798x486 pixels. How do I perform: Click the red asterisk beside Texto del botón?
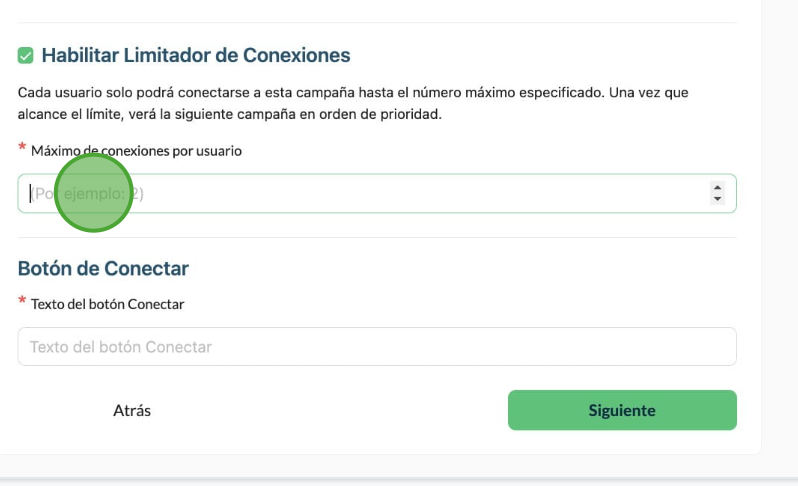click(22, 301)
